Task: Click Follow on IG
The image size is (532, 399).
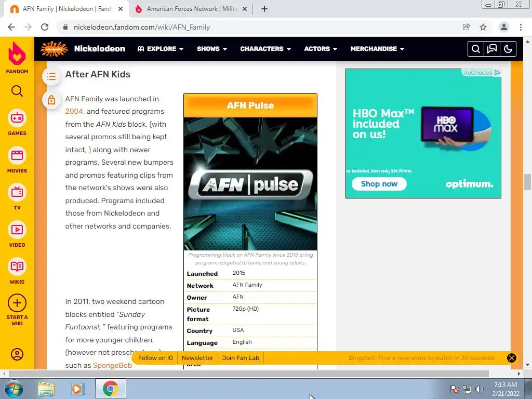Action: (x=155, y=358)
